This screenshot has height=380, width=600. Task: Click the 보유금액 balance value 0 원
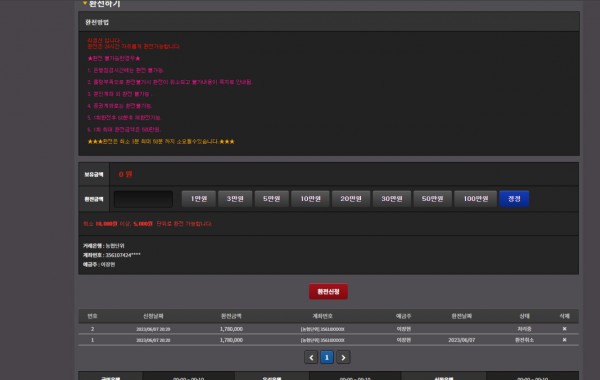(126, 174)
